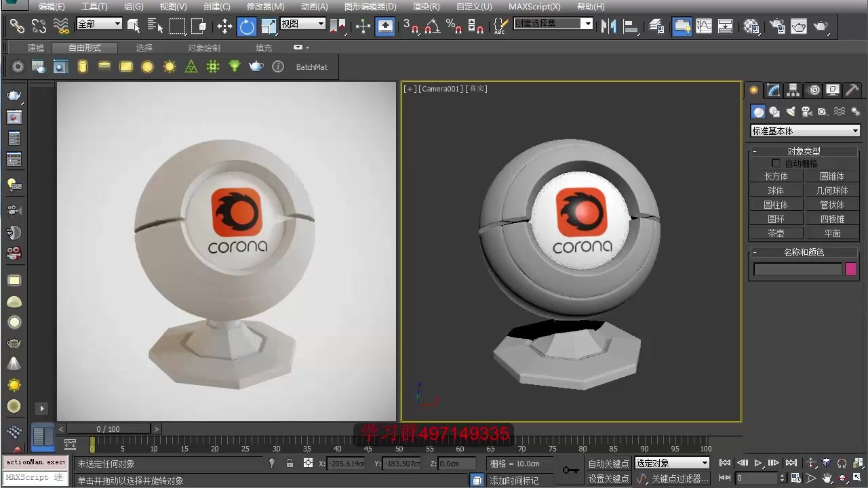Open the selection filter dropdown 全部
Image resolution: width=868 pixels, height=488 pixels.
(99, 24)
